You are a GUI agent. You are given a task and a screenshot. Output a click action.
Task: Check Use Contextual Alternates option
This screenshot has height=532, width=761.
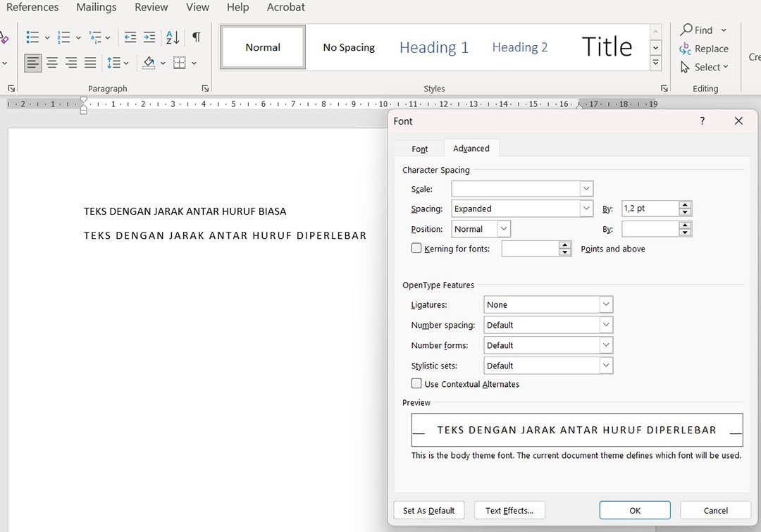tap(416, 384)
